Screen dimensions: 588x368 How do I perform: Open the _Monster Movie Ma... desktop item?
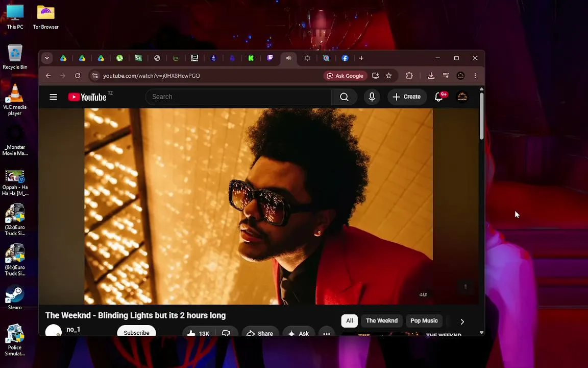[x=15, y=140]
